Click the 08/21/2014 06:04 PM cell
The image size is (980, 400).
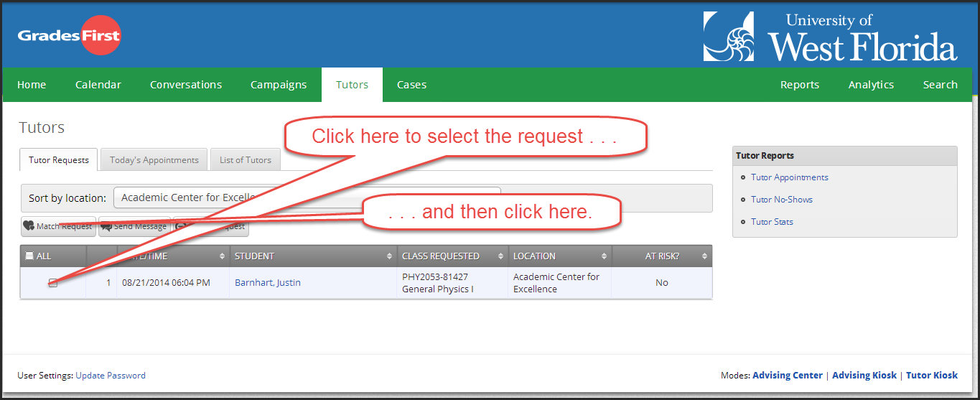(x=173, y=283)
